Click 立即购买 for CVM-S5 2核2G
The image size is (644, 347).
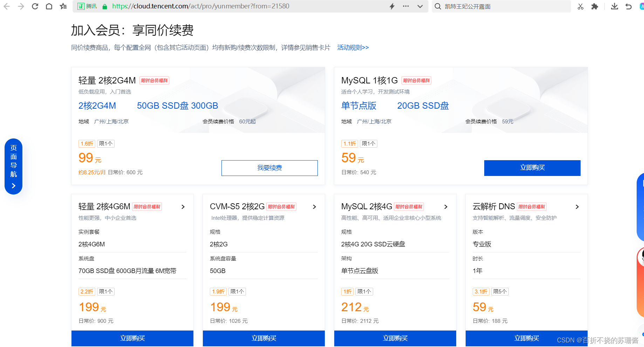[x=264, y=338]
